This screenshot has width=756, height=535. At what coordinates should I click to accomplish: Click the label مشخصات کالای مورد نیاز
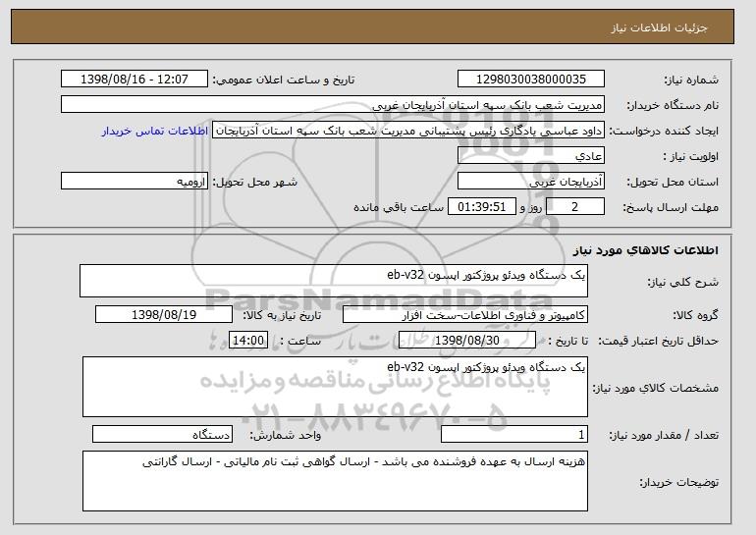click(x=655, y=388)
